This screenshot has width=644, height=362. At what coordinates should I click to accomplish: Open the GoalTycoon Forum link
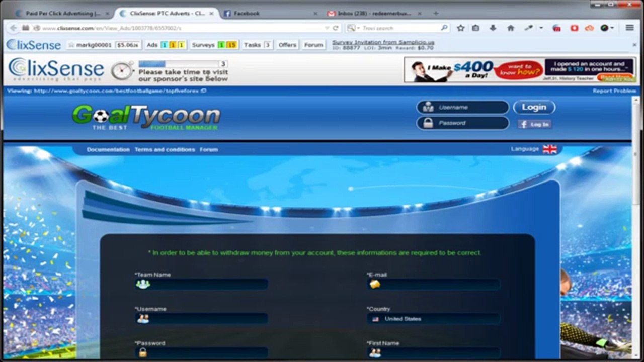point(209,149)
